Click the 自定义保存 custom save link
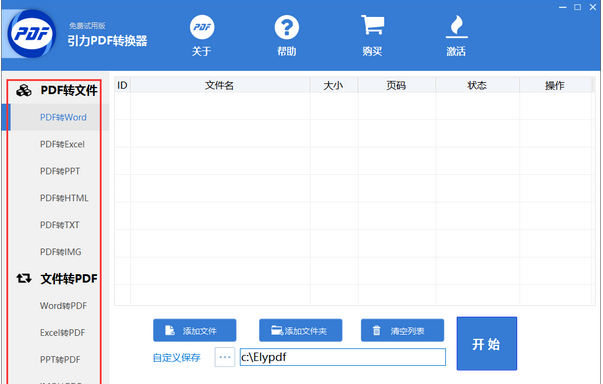 (x=177, y=358)
